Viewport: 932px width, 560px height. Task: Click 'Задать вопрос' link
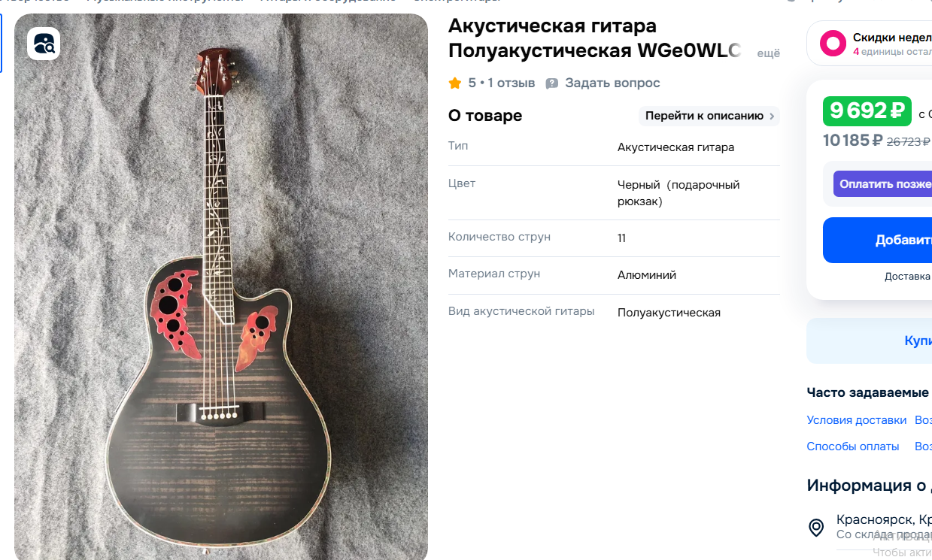click(x=612, y=83)
